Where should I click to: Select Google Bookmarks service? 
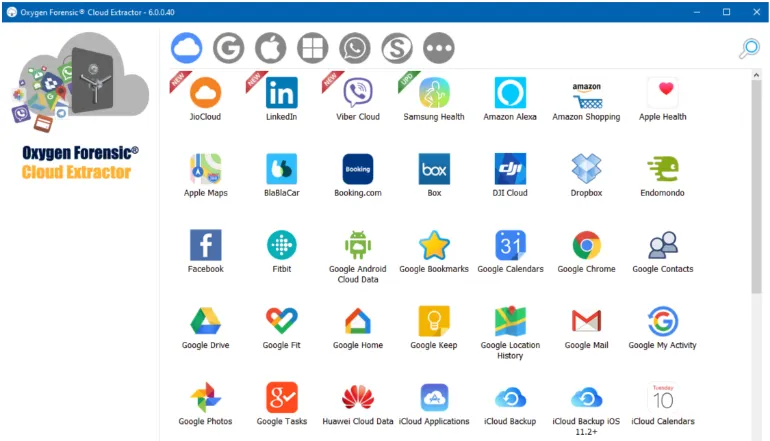click(434, 251)
